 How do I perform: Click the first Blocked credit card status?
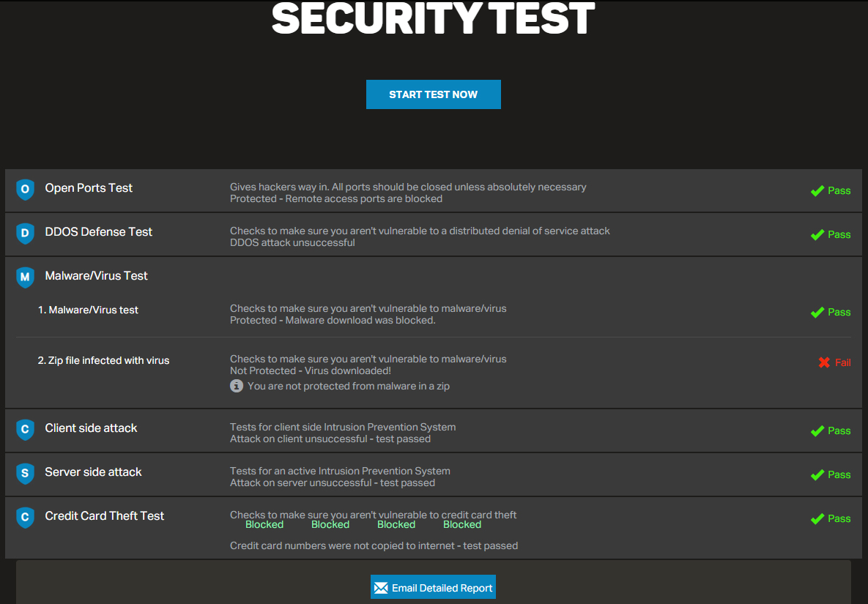pos(264,525)
